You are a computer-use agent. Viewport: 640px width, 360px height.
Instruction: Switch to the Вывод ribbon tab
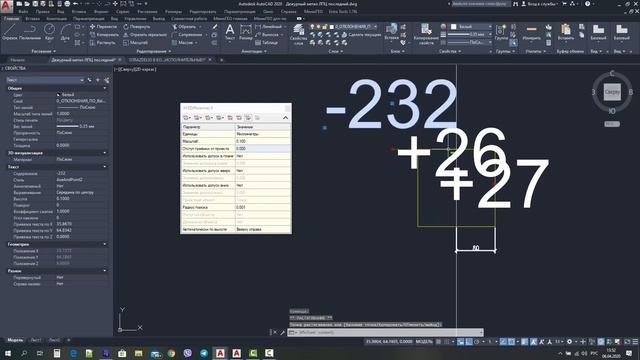(158, 19)
